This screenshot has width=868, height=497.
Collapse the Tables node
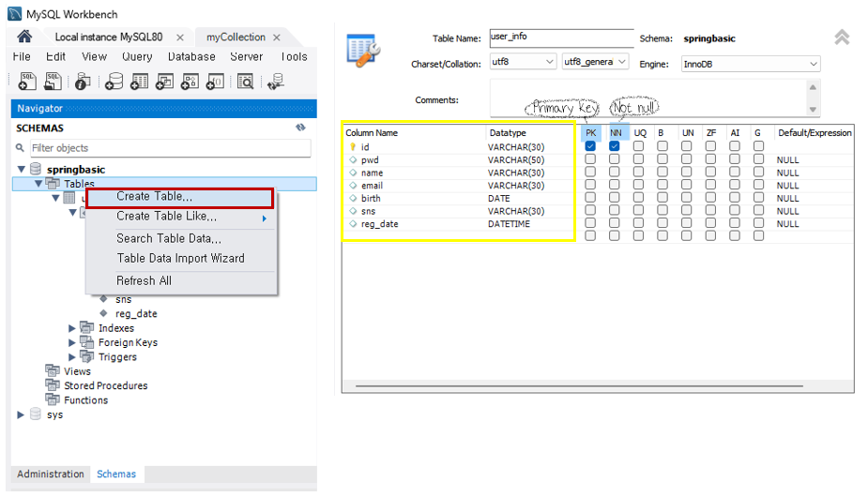click(x=38, y=183)
